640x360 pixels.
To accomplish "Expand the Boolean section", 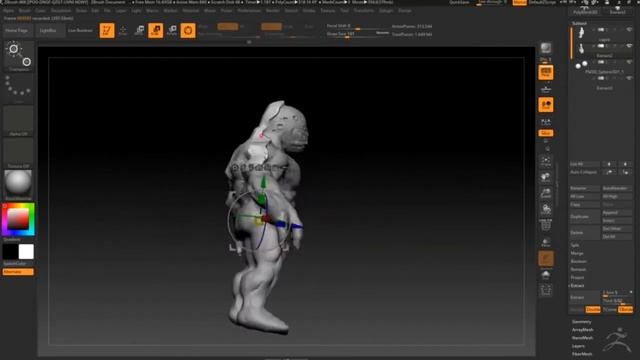I will pyautogui.click(x=578, y=262).
